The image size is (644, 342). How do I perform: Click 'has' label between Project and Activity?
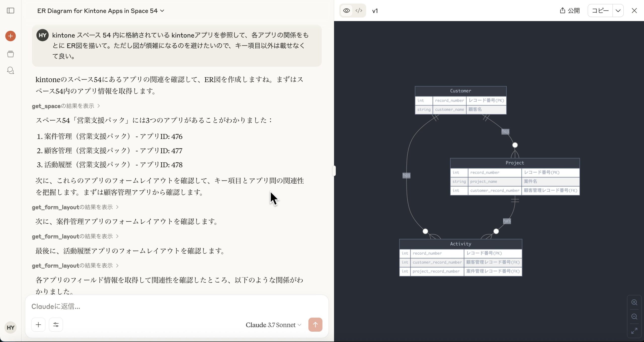507,221
